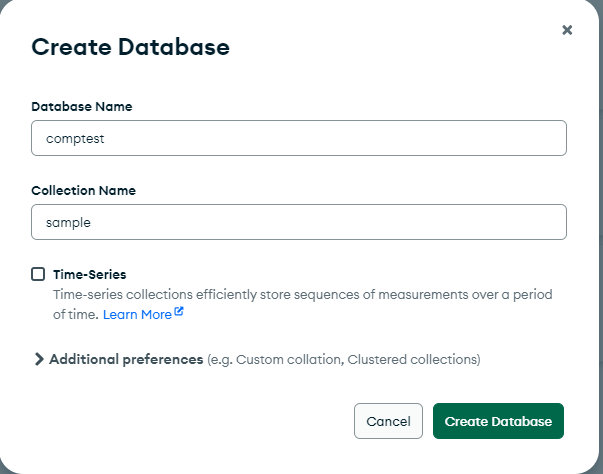The image size is (603, 474).
Task: Click the 'sample' text in the field
Action: 69,223
